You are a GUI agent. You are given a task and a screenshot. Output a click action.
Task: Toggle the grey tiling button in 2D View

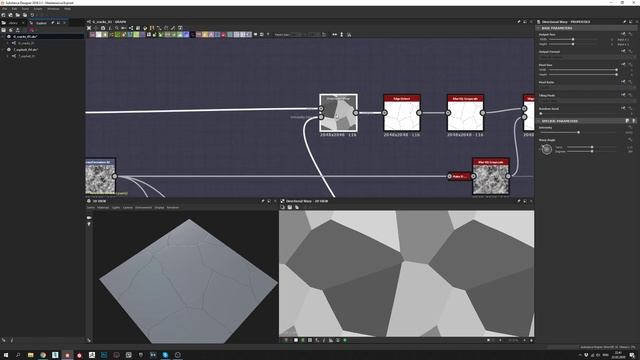(x=310, y=340)
